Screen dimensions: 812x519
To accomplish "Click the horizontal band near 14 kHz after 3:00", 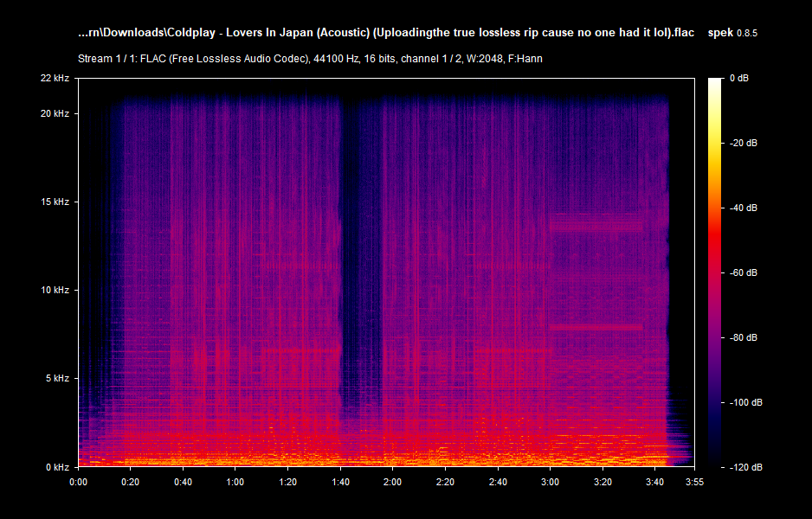I will [596, 223].
